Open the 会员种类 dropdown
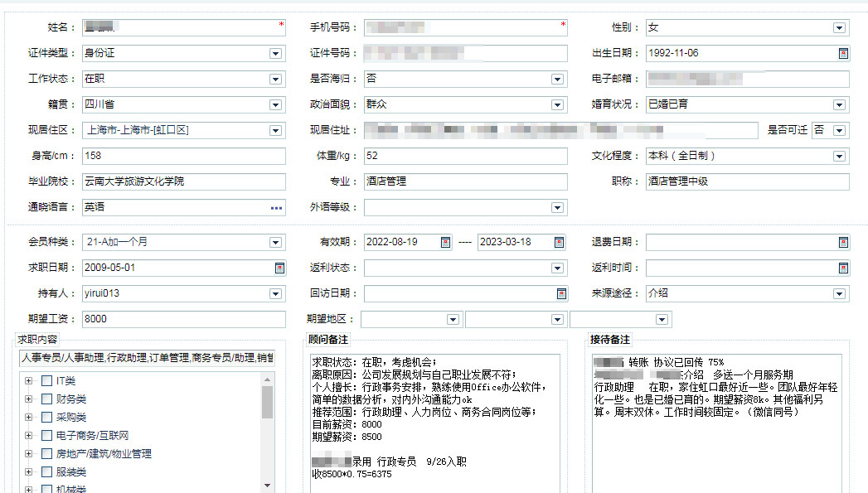868x493 pixels. pyautogui.click(x=275, y=242)
